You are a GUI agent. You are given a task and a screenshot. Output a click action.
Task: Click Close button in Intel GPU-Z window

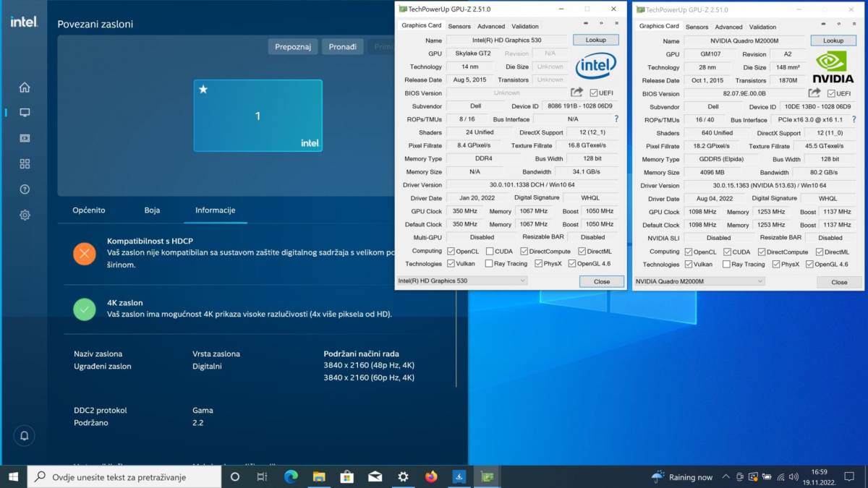[602, 281]
